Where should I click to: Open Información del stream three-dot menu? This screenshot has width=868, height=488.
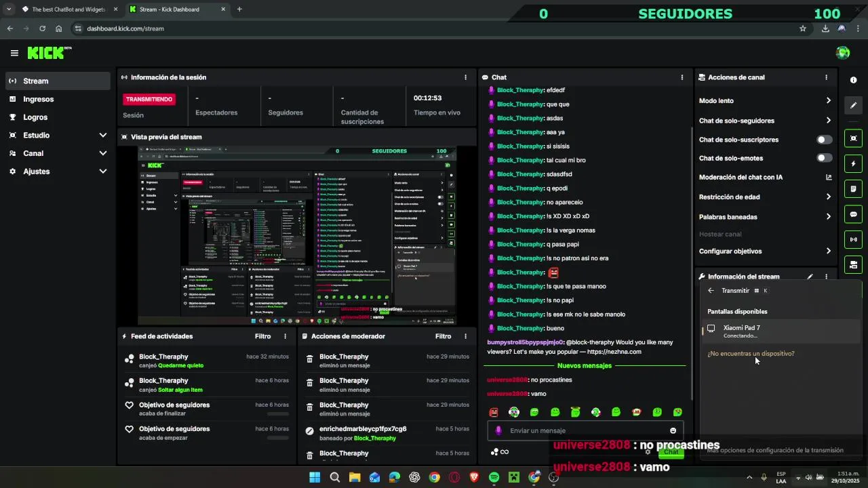826,277
